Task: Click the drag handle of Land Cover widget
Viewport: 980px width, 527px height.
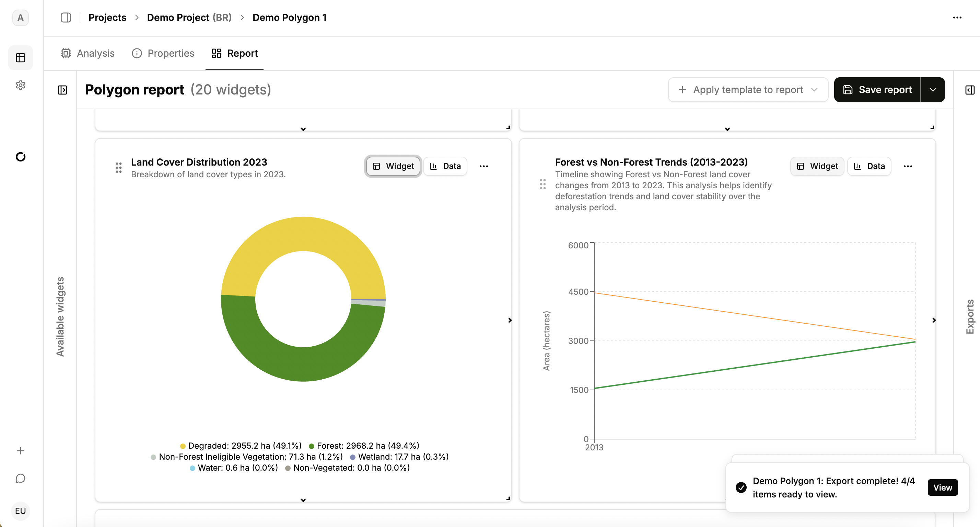Action: [119, 168]
